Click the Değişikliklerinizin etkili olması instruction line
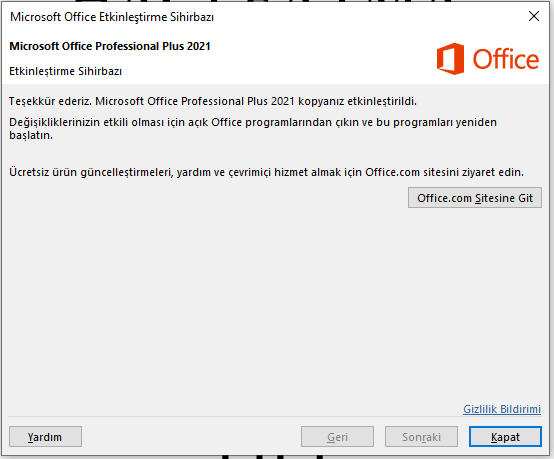The image size is (554, 459). click(253, 122)
